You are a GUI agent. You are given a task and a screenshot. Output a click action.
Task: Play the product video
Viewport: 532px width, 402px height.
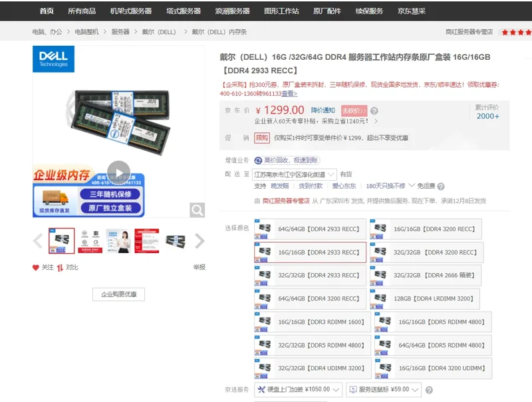pos(119,172)
